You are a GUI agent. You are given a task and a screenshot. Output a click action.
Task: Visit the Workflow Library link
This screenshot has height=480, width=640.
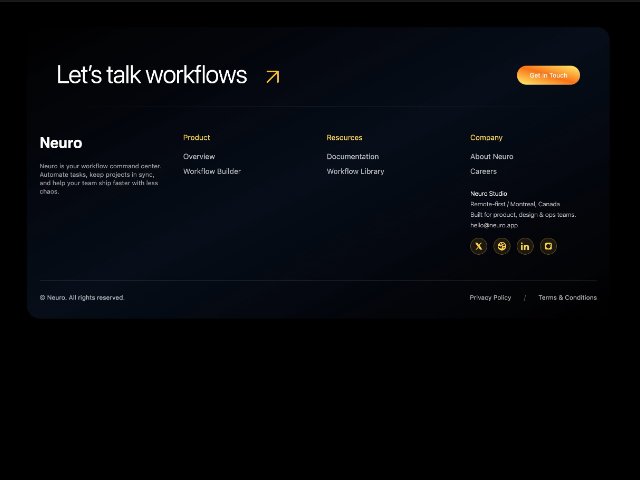tap(355, 171)
